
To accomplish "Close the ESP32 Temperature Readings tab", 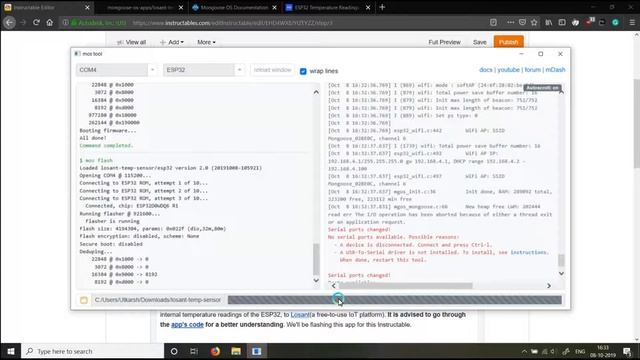I will pos(368,7).
